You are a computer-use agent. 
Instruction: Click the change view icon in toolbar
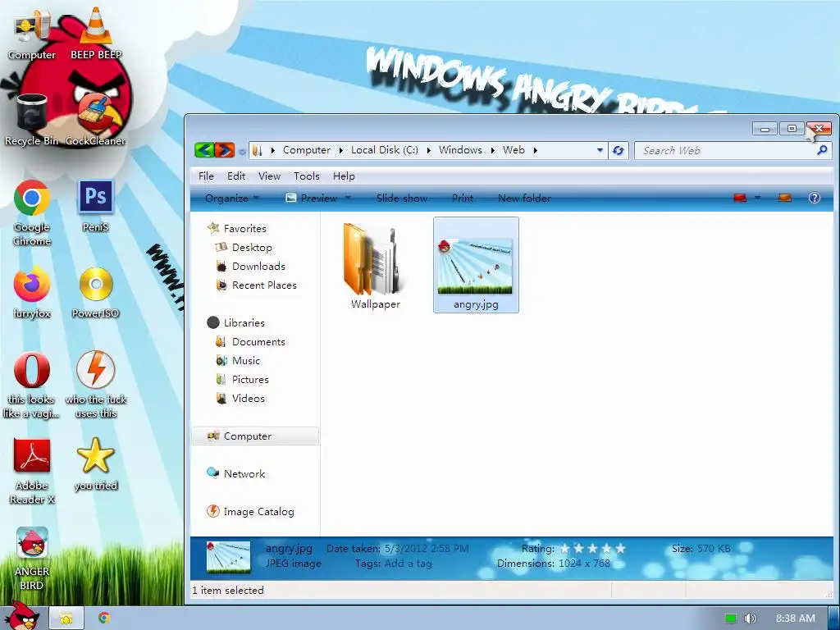coord(741,199)
